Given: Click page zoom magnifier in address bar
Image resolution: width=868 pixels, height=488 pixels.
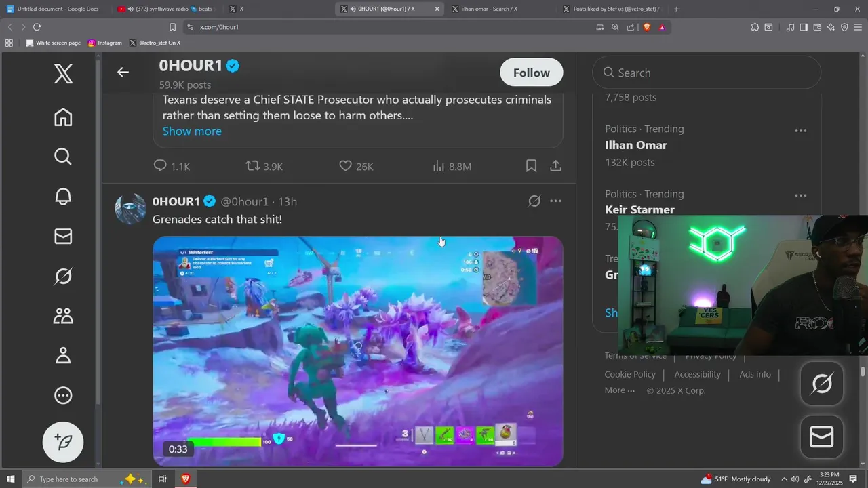Looking at the screenshot, I should coord(615,27).
